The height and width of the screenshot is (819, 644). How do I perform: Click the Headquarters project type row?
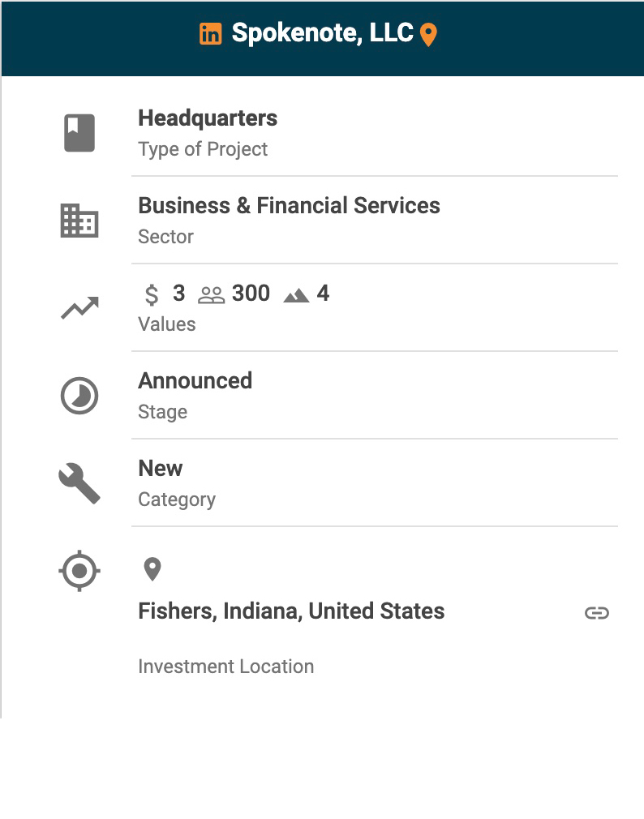tap(208, 118)
